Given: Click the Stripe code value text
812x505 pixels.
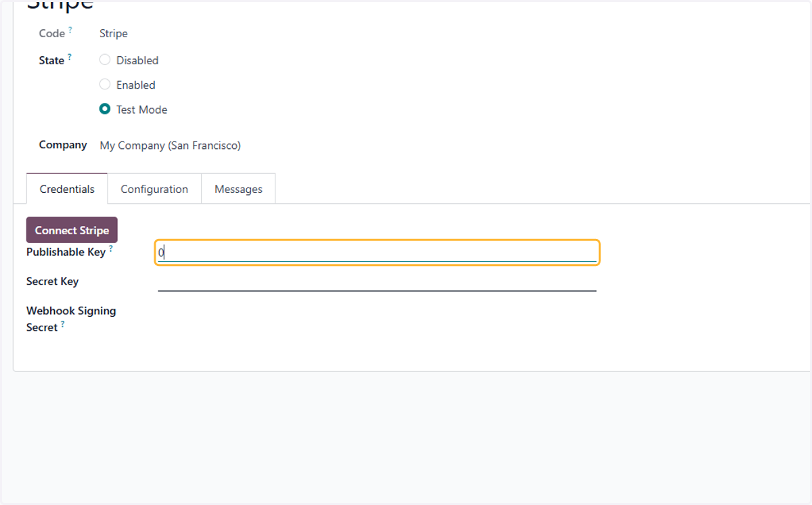Looking at the screenshot, I should [114, 33].
